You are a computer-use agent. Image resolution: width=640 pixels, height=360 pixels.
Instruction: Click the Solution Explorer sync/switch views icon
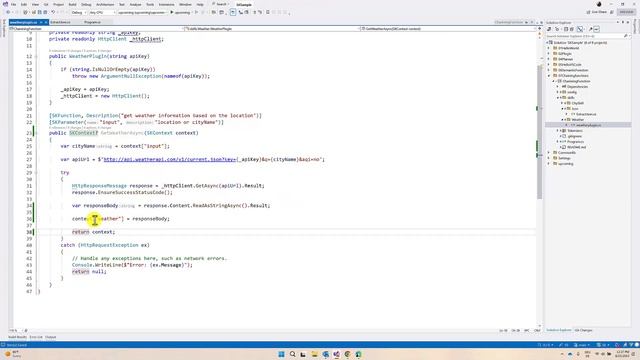point(557,29)
